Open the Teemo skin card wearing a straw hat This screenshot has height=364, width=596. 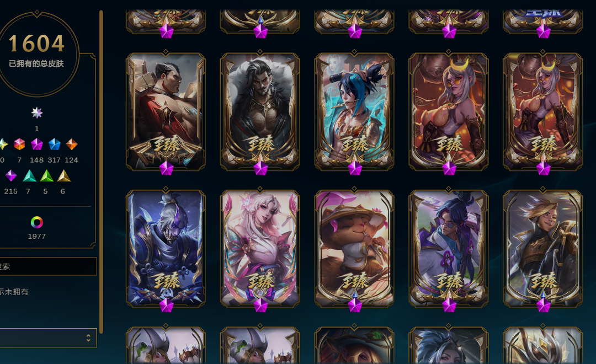pyautogui.click(x=354, y=249)
